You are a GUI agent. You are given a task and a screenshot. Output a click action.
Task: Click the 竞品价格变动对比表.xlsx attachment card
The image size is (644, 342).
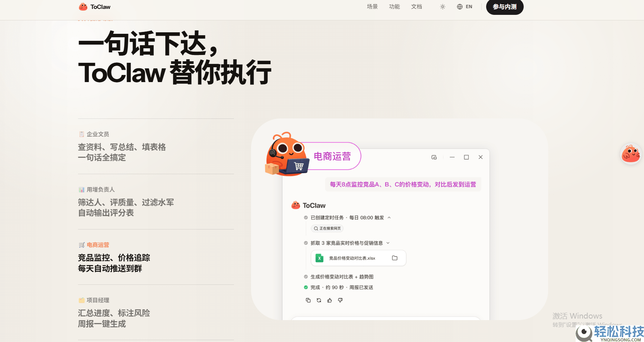click(x=358, y=258)
